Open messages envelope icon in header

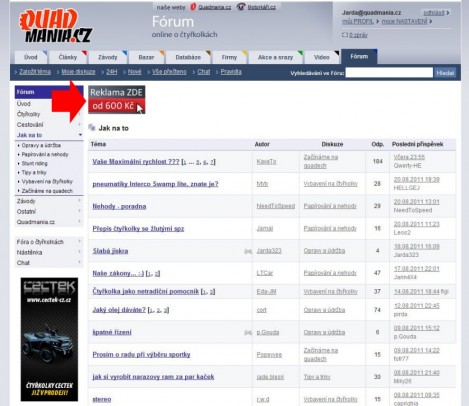tap(345, 35)
